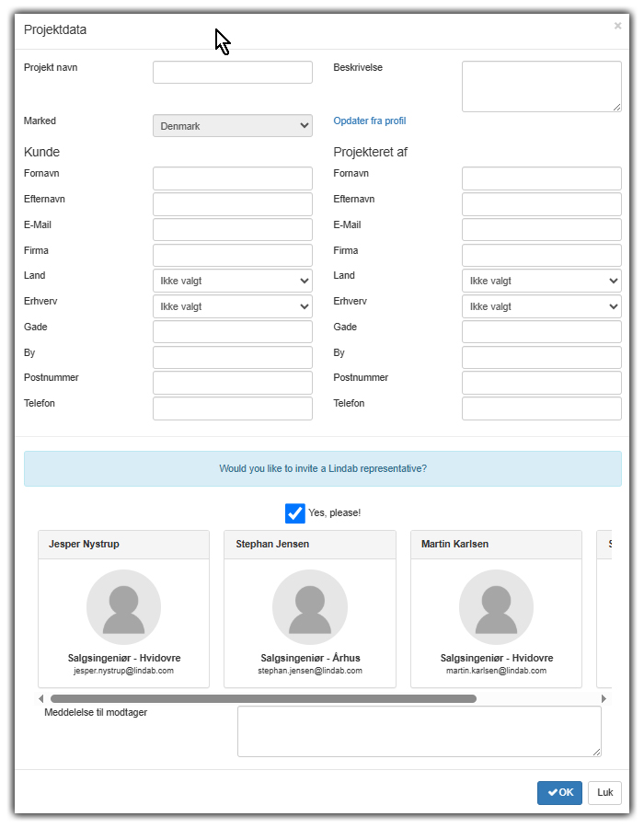Click into the Beskrivelse text area
Screen dimensions: 644x828
tap(541, 86)
